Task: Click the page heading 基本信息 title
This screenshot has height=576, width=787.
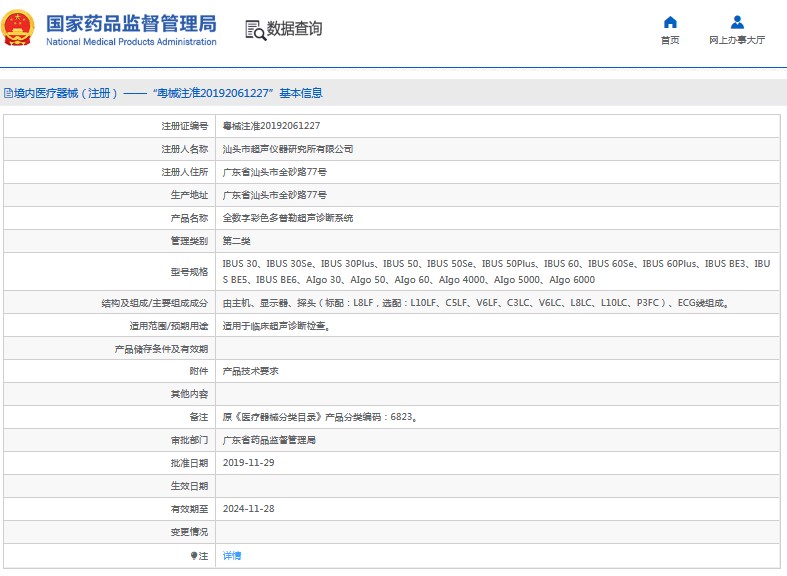Action: pyautogui.click(x=301, y=93)
